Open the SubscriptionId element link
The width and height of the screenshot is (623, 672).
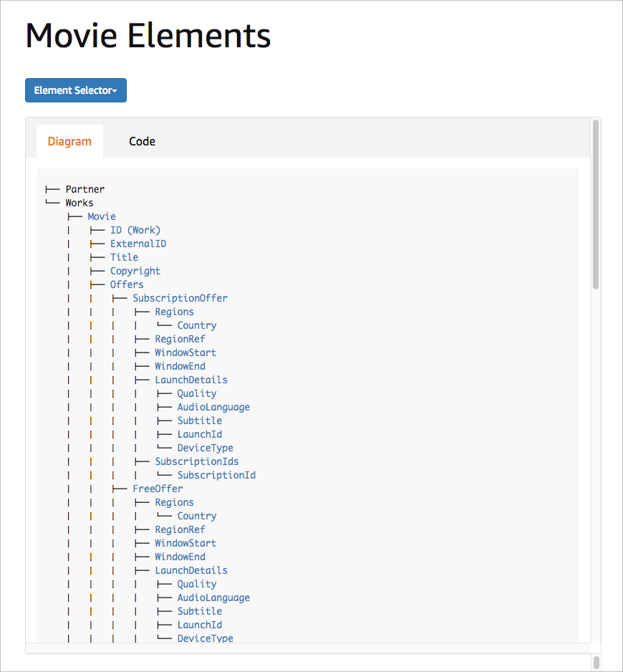pyautogui.click(x=216, y=475)
